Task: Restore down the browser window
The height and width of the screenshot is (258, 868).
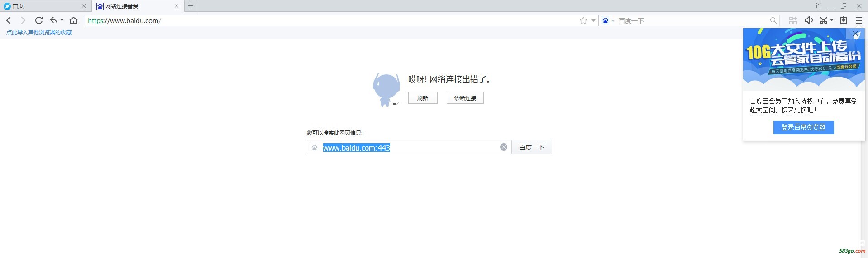Action: 844,6
